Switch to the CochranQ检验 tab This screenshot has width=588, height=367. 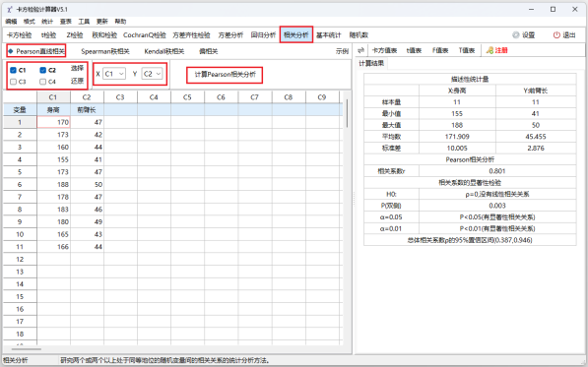tap(145, 35)
